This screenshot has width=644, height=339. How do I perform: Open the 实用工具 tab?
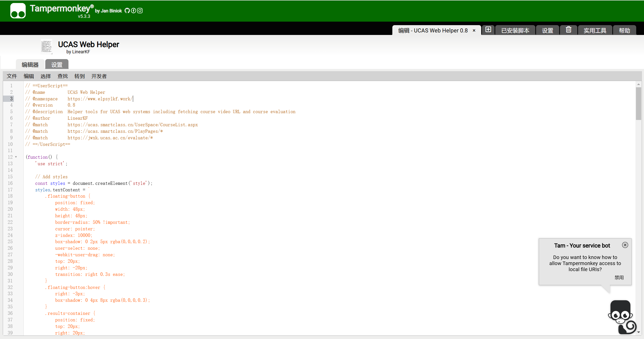[x=595, y=30]
